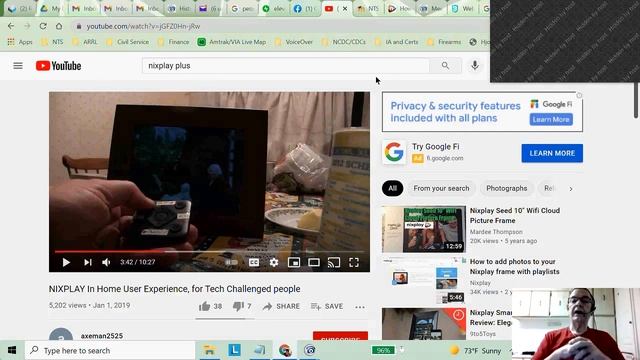This screenshot has width=640, height=360.
Task: Click the Type here to search box
Action: (109, 351)
